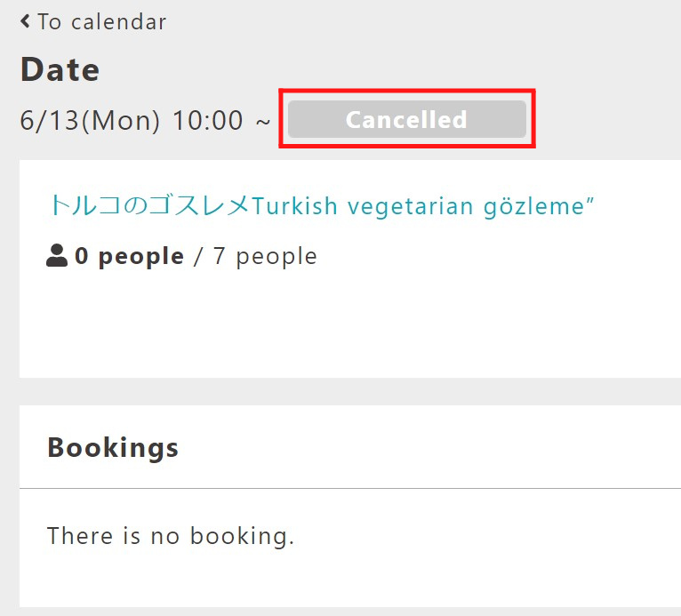Click the back chevron arrow icon
The height and width of the screenshot is (616, 681).
pos(25,21)
